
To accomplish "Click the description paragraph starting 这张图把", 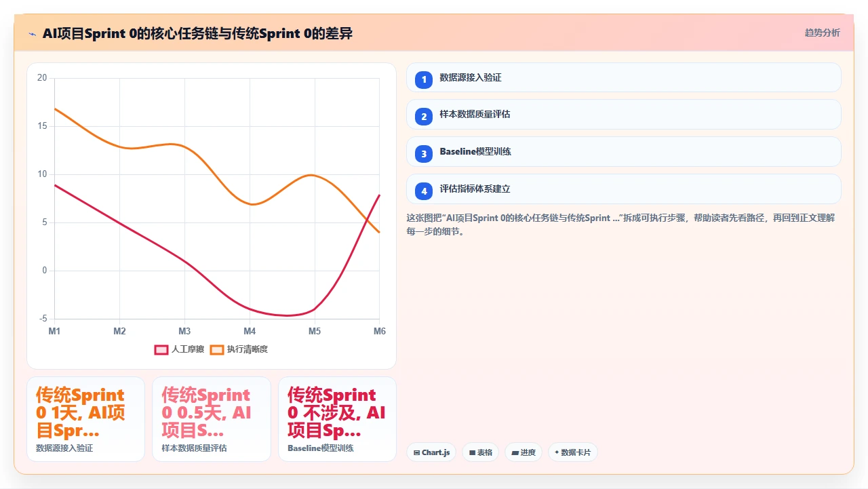I will 620,224.
